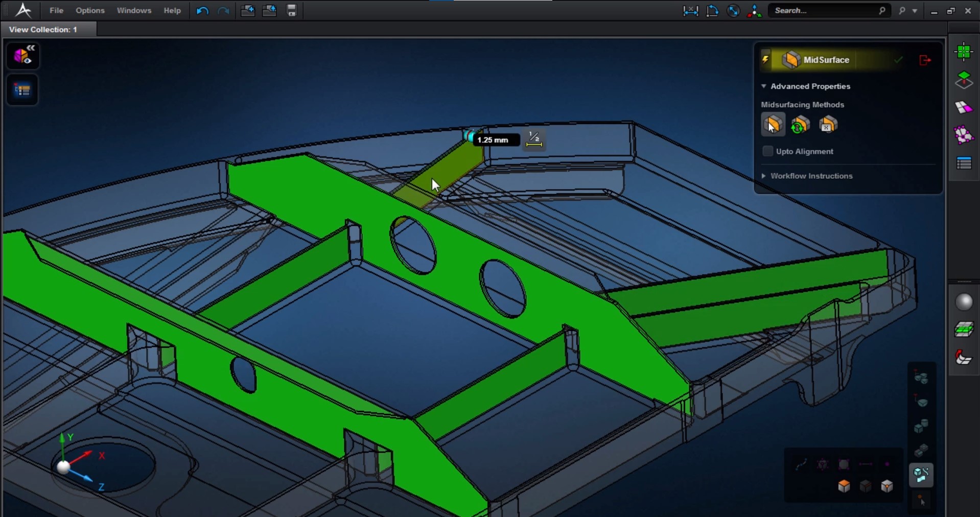Click the fit-to-screen globe icon

[x=733, y=11]
